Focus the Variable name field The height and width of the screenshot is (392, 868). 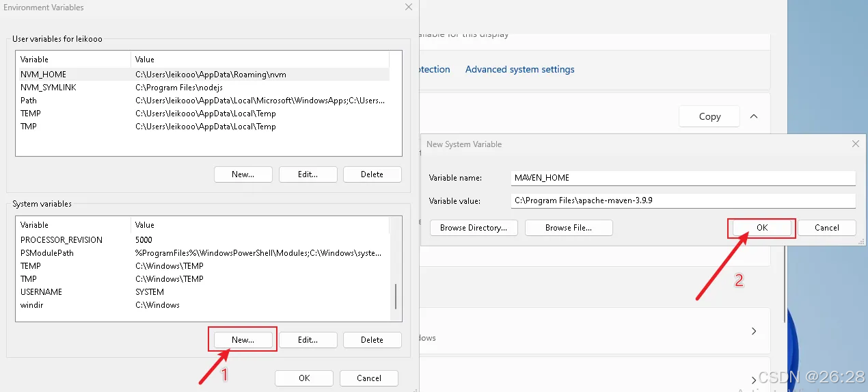tap(683, 178)
